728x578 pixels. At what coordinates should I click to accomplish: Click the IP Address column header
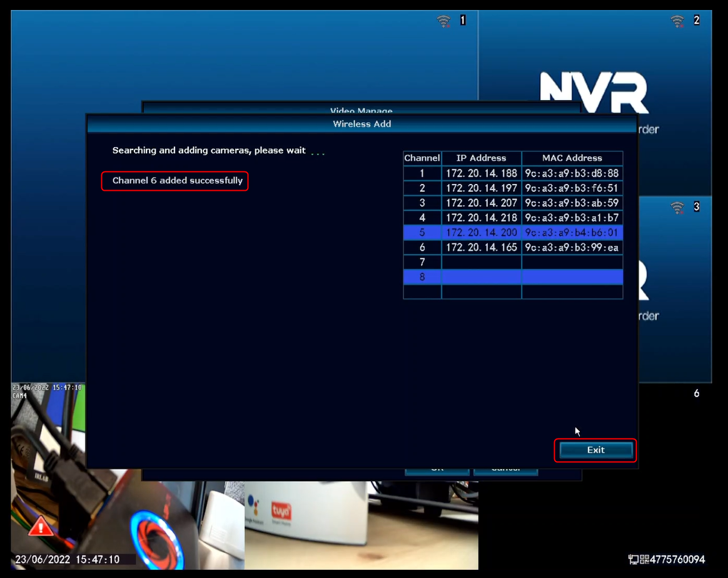[x=481, y=158]
